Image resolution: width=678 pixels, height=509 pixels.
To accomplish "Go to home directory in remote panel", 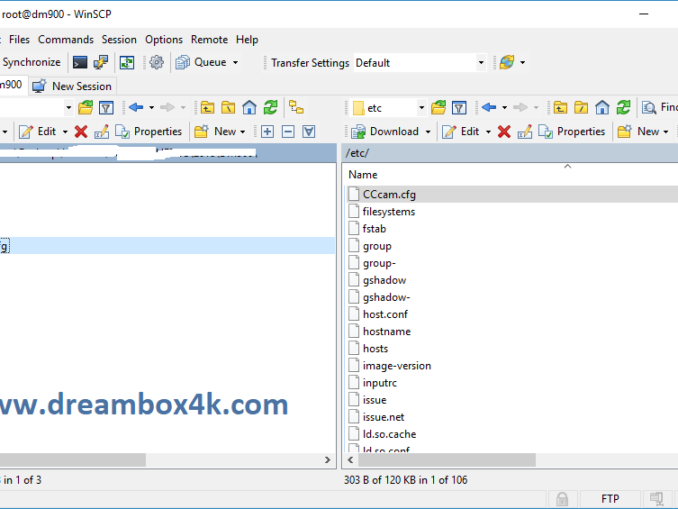I will (602, 108).
